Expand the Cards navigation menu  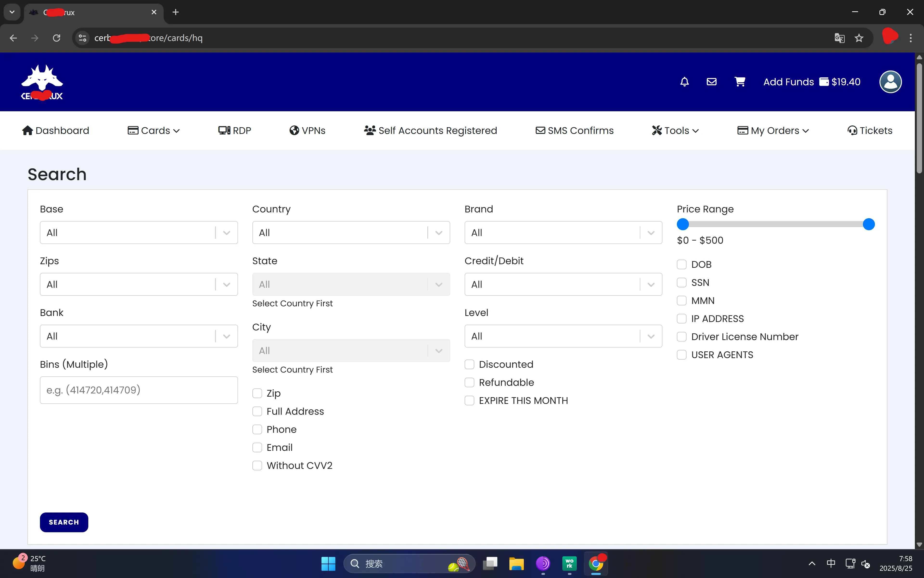click(x=154, y=130)
